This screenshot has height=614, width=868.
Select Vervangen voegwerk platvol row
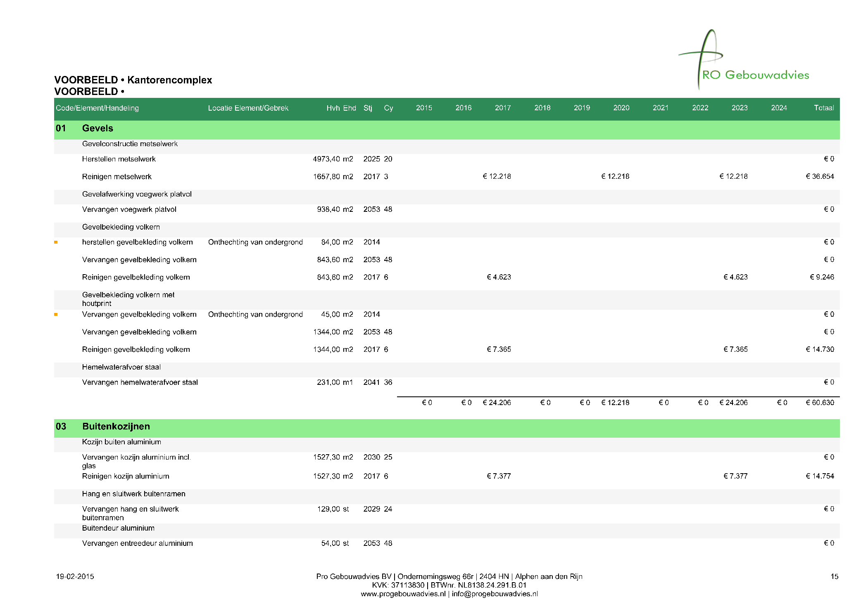coord(447,210)
